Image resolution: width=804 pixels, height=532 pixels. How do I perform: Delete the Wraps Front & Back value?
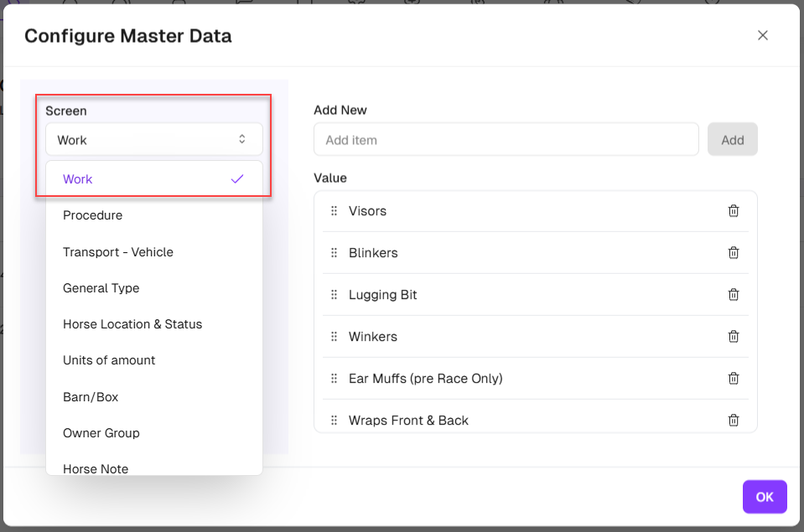734,421
